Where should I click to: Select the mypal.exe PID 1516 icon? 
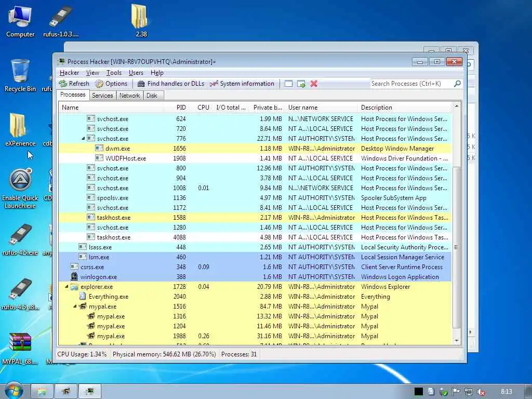point(83,307)
